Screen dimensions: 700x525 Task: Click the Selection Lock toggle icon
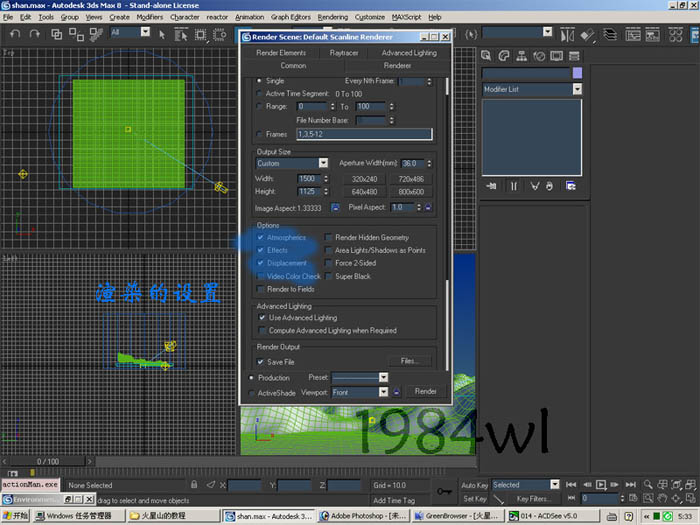click(194, 484)
